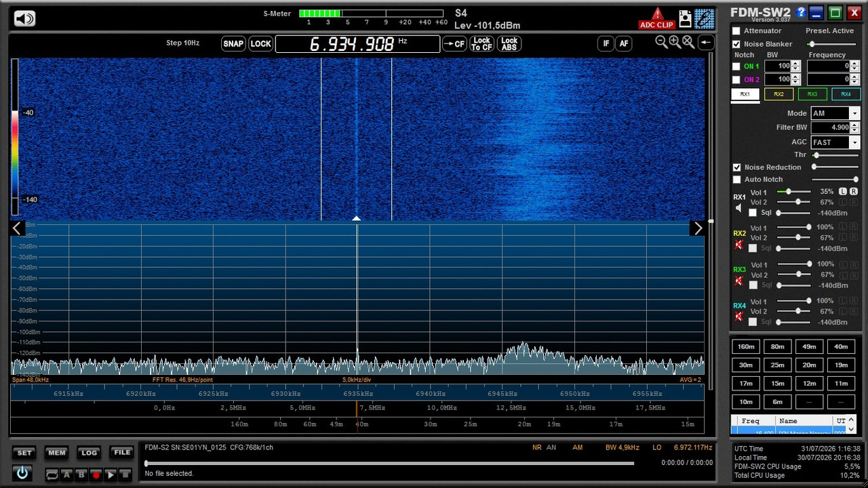
Task: Unmute the RX4 receiver speaker
Action: 739,317
